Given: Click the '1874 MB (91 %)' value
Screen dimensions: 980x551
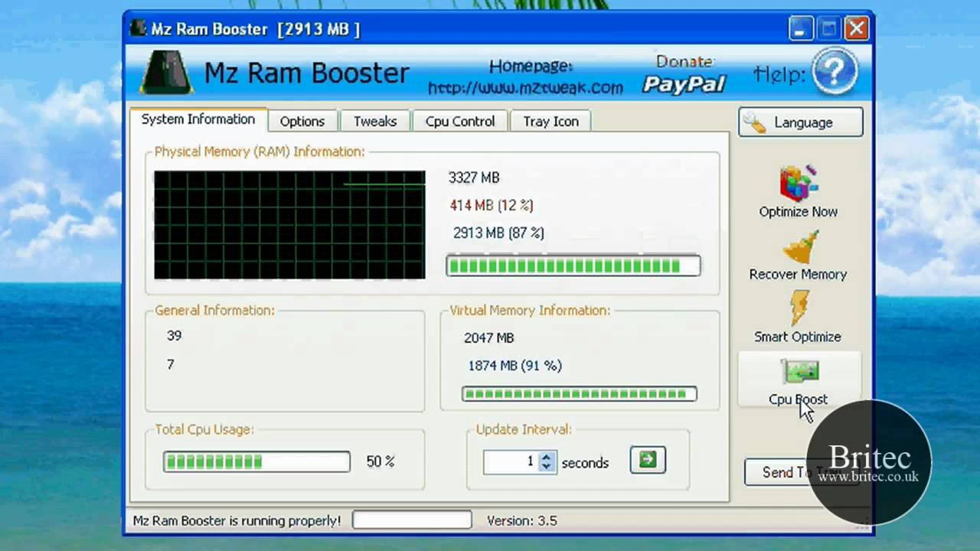Looking at the screenshot, I should click(514, 366).
